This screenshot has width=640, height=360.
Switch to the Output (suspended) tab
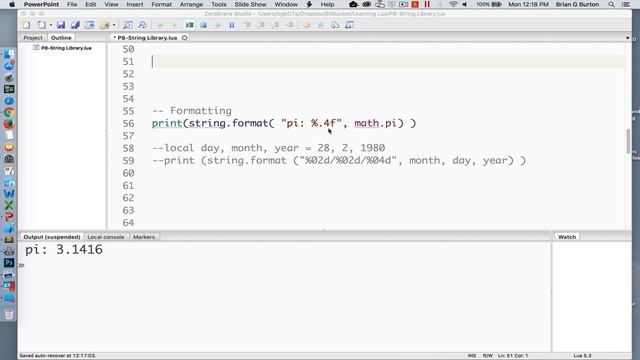click(x=52, y=237)
